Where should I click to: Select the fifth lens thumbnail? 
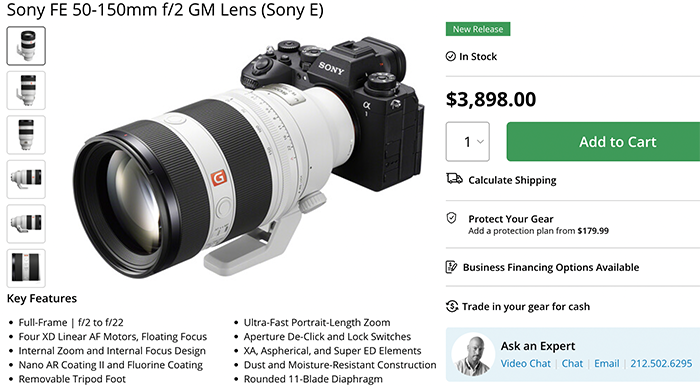(x=26, y=224)
